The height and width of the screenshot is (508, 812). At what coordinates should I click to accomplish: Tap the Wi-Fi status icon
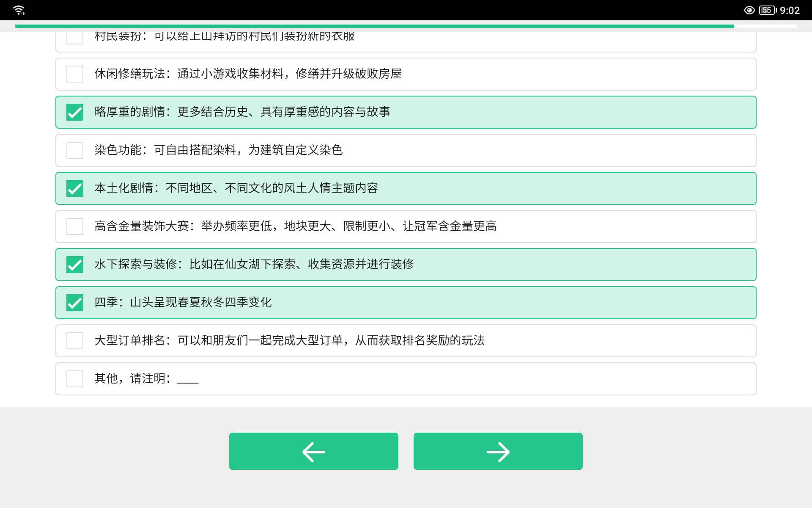[x=19, y=10]
